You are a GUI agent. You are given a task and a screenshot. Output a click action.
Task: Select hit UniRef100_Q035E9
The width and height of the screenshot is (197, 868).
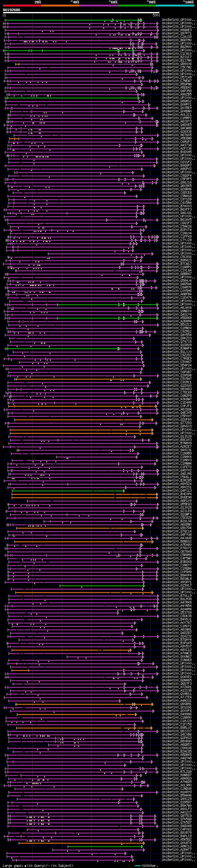pyautogui.click(x=177, y=108)
